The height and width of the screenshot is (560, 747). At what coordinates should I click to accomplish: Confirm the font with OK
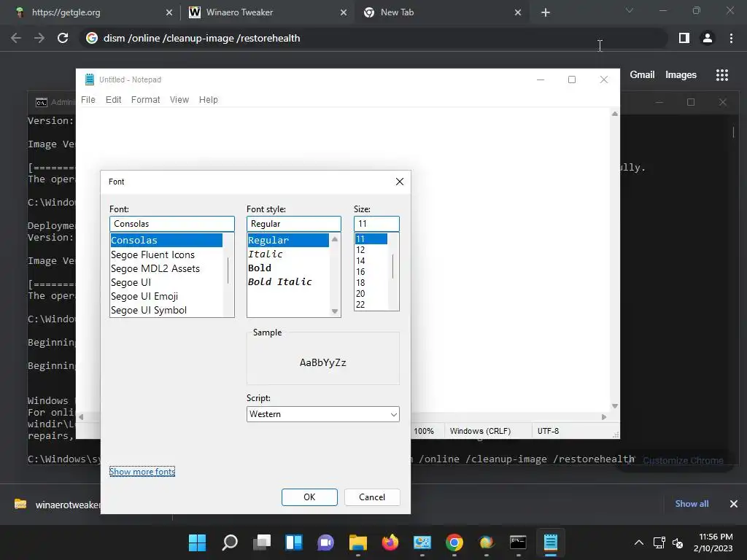309,497
